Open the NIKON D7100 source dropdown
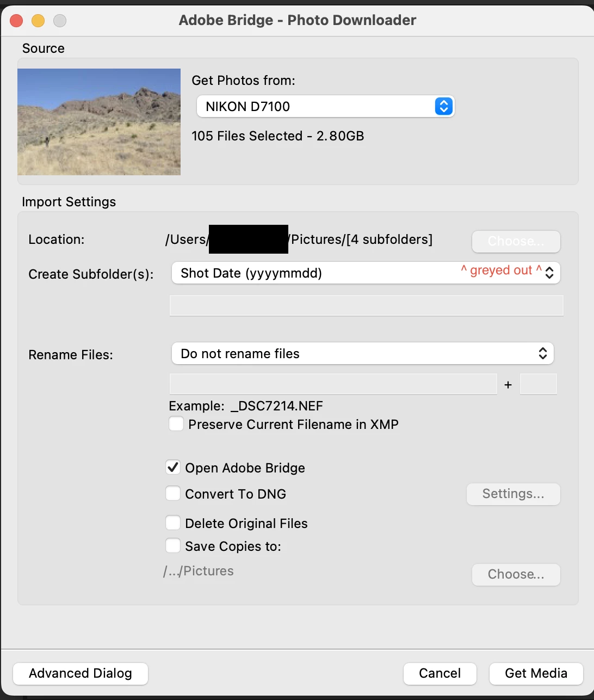Screen dimensions: 594x700 pos(325,106)
